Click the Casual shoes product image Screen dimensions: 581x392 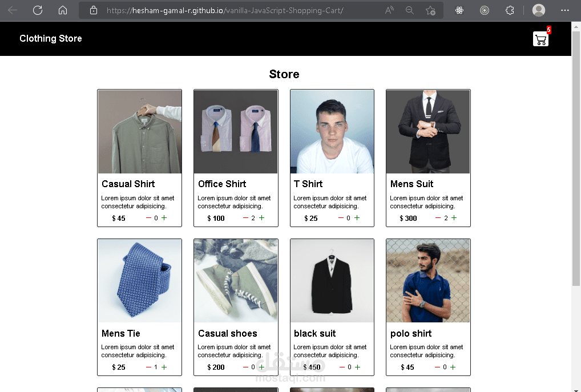[235, 280]
